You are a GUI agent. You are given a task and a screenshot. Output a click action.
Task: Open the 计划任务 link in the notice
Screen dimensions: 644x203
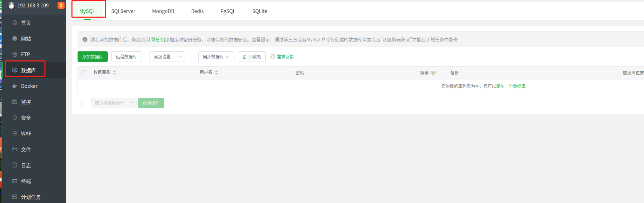pyautogui.click(x=155, y=40)
